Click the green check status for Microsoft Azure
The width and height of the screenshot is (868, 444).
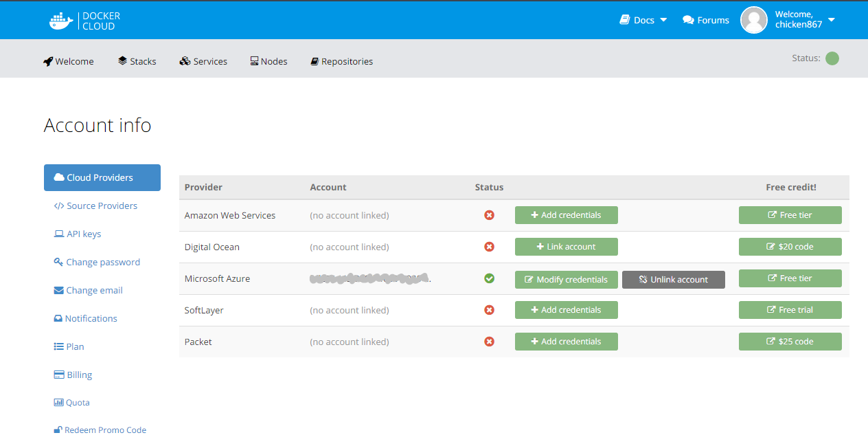(489, 278)
